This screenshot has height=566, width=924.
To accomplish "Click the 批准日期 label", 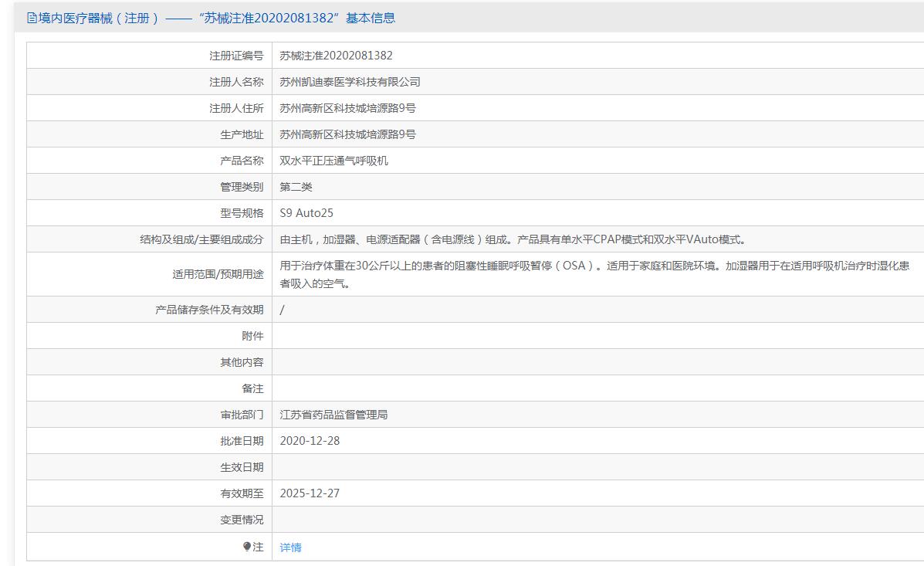I will (x=242, y=441).
